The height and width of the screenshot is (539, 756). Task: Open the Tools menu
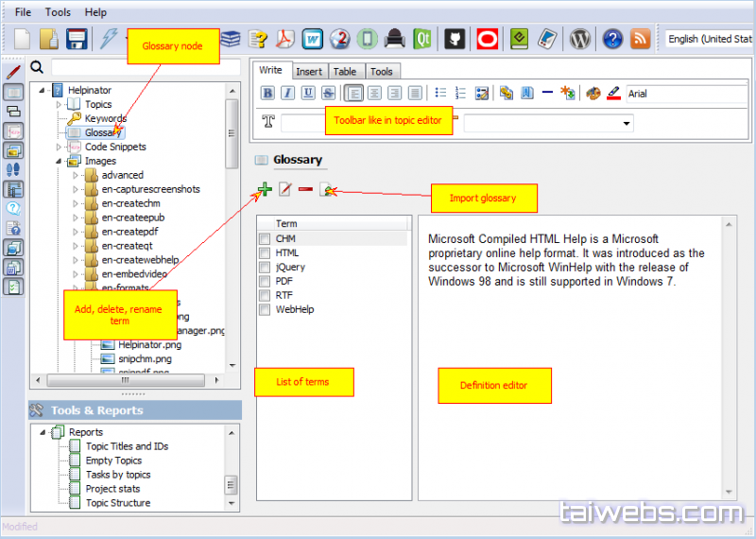58,12
